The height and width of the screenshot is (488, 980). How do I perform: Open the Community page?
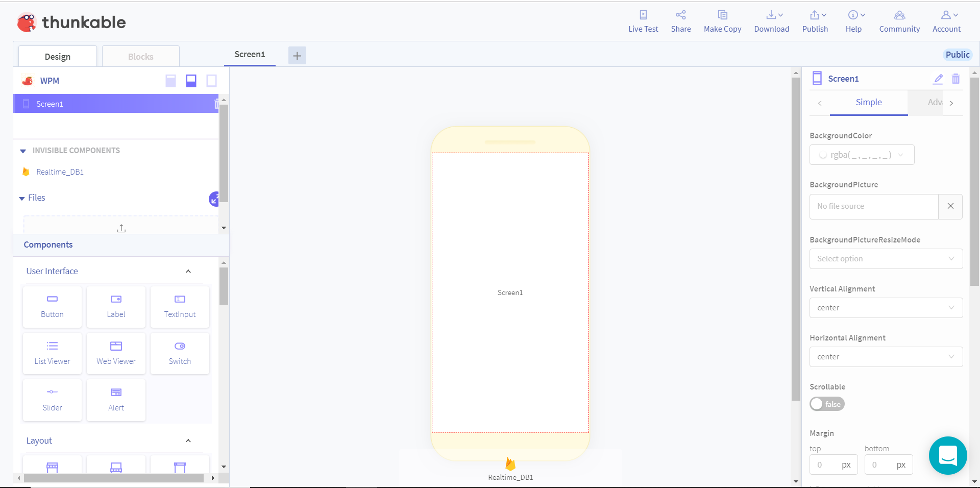[x=899, y=21]
